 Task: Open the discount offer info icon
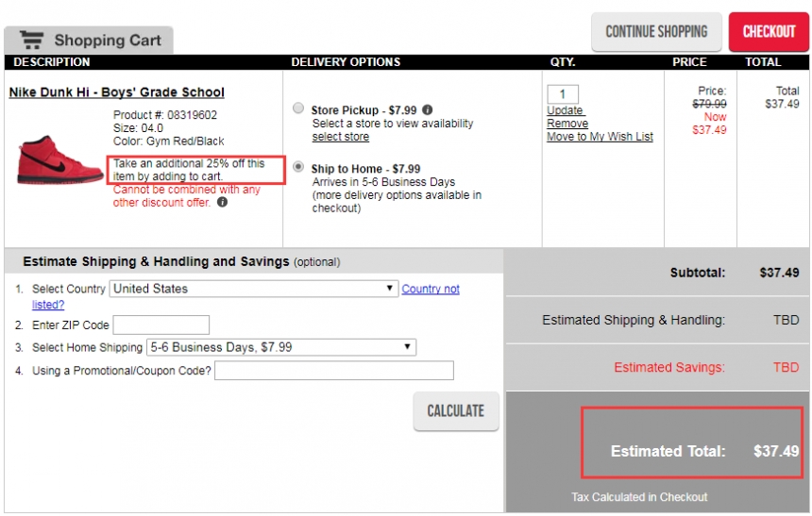pos(222,202)
